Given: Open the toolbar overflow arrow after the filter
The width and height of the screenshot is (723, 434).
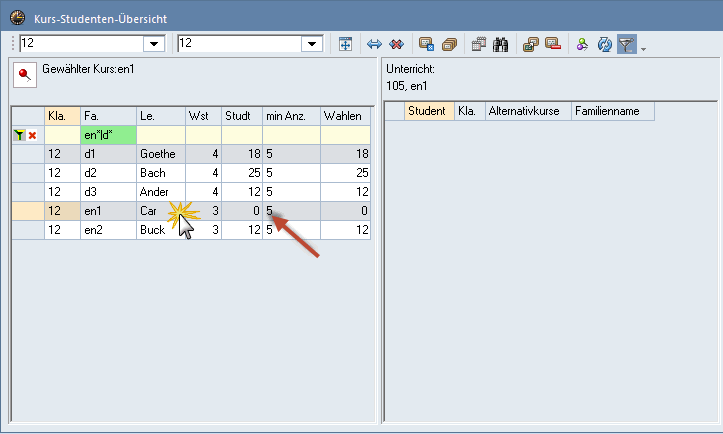Looking at the screenshot, I should (643, 48).
